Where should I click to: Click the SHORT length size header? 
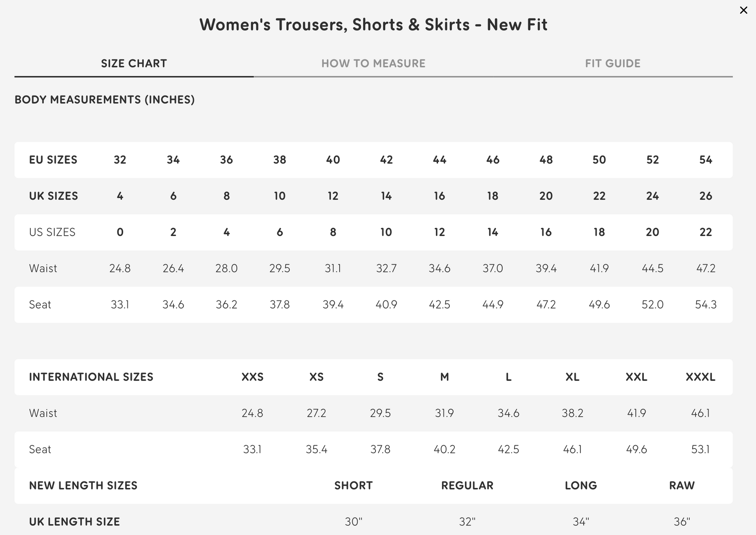[353, 485]
